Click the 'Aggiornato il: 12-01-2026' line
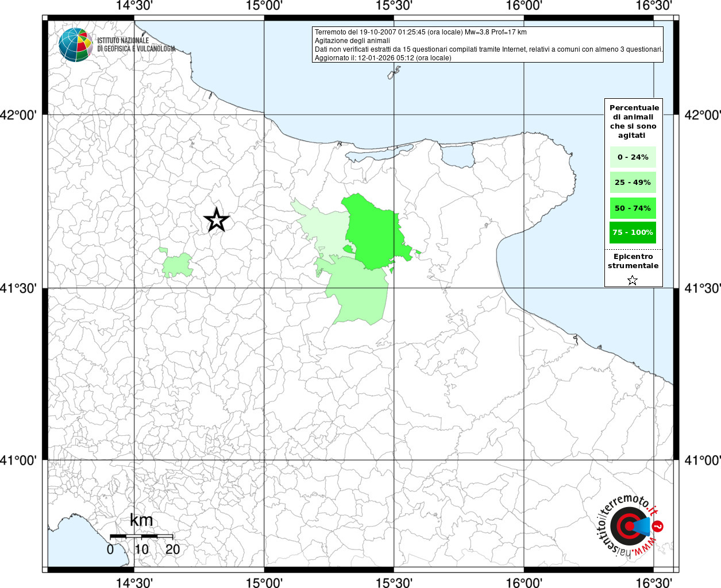Image resolution: width=721 pixels, height=588 pixels. (383, 58)
